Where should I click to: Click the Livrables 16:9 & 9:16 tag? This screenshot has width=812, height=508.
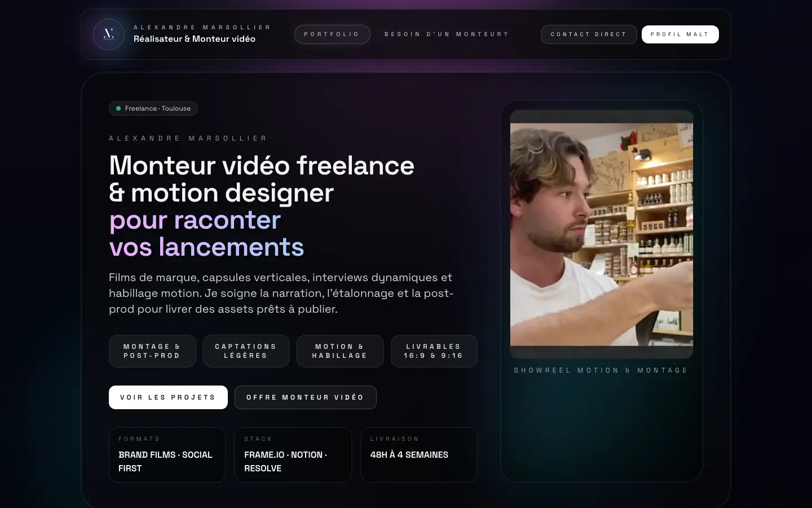click(x=434, y=351)
